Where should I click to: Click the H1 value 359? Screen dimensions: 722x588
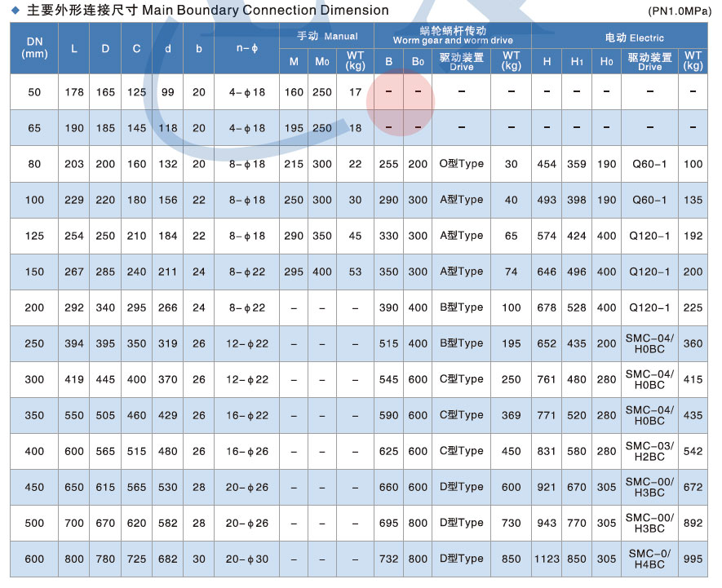pyautogui.click(x=577, y=164)
